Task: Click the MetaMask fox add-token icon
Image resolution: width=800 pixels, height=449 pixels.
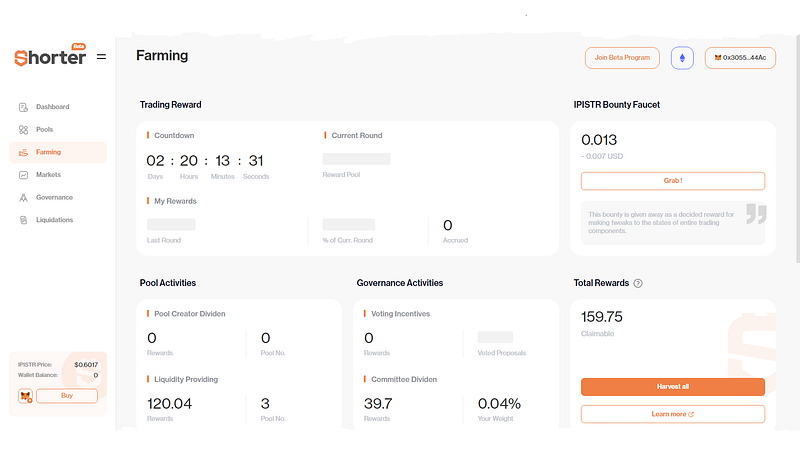Action: point(26,396)
